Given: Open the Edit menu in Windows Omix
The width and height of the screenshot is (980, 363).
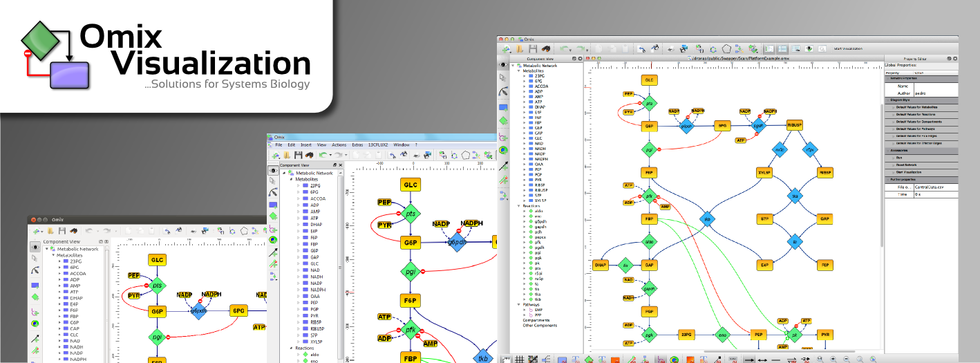Looking at the screenshot, I should tap(292, 145).
